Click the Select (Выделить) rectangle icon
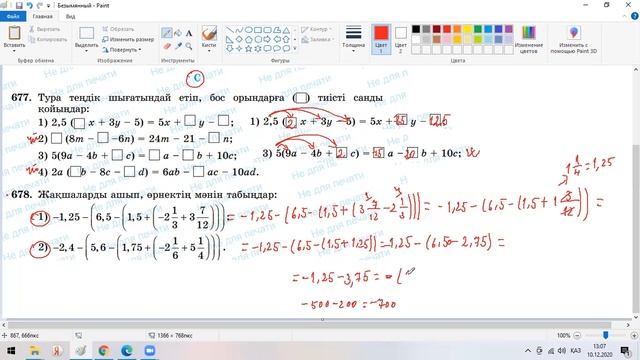 87,33
